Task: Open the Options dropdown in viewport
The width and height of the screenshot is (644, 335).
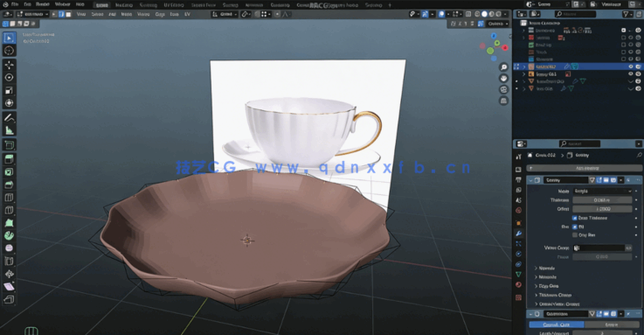Action: tap(497, 24)
